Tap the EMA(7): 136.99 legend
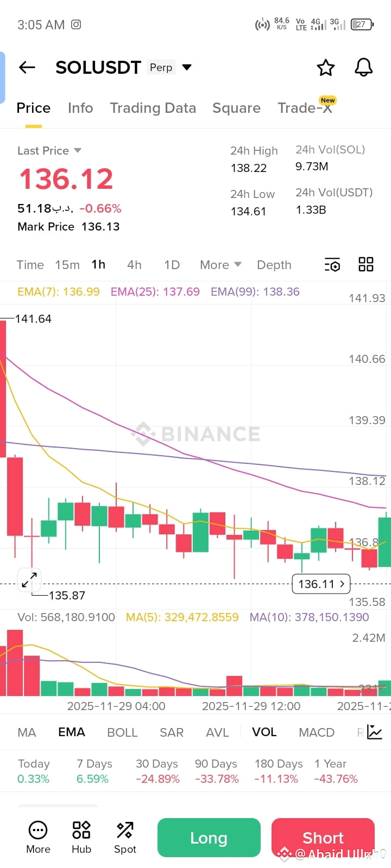 point(59,292)
